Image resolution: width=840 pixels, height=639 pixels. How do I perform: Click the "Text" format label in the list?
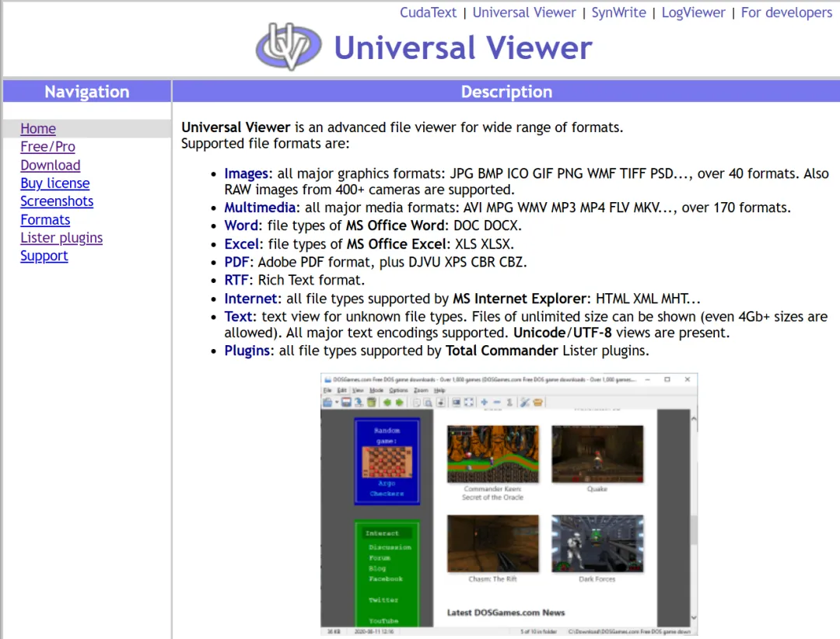pyautogui.click(x=238, y=316)
